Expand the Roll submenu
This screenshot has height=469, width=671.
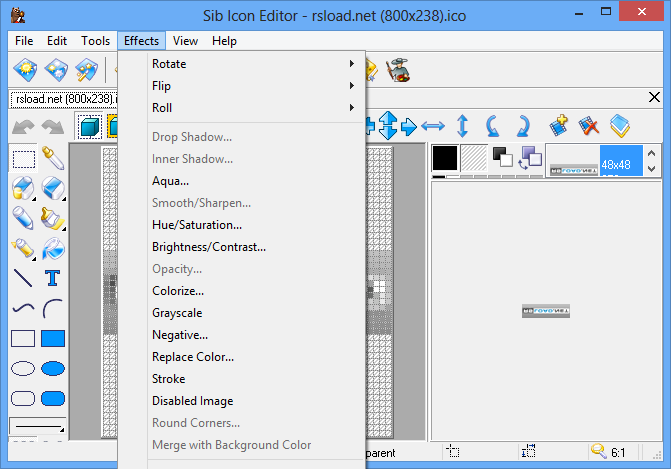click(x=241, y=108)
